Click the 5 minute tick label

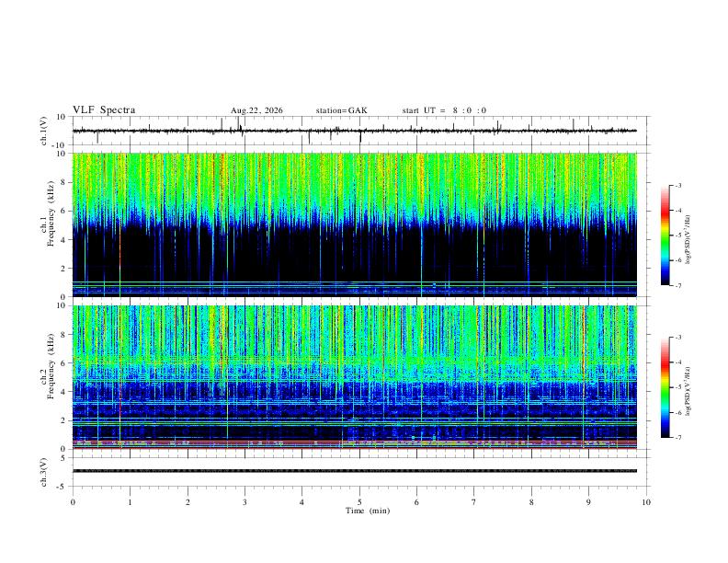pyautogui.click(x=359, y=502)
